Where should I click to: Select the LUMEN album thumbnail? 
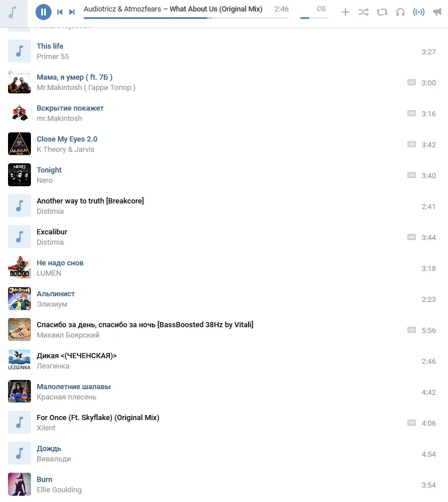[19, 268]
